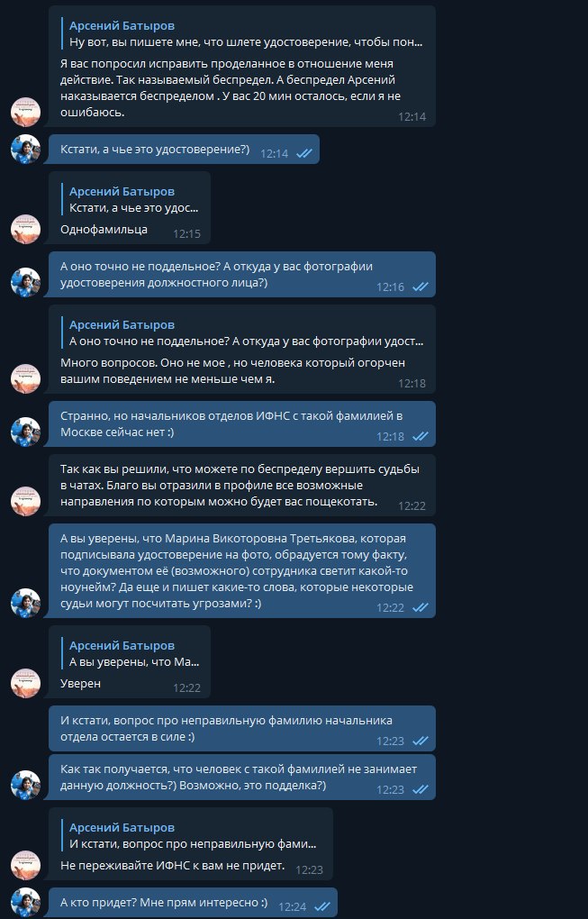Click pink avatar next to 'Много вопросов' message
588x919 pixels.
26,378
